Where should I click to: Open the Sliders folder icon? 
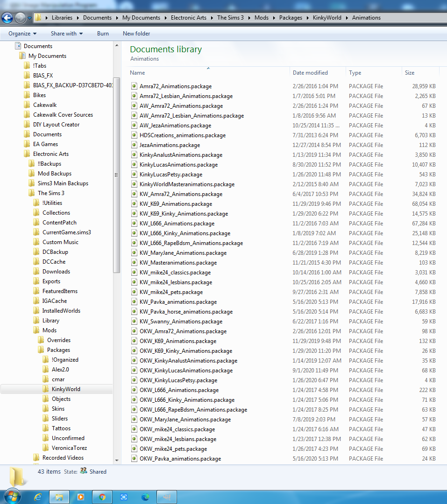tap(46, 419)
